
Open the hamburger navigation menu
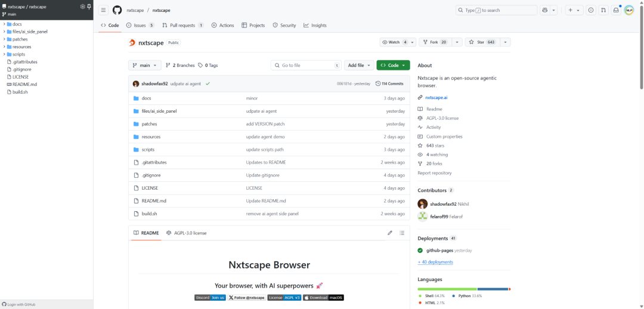(x=104, y=10)
